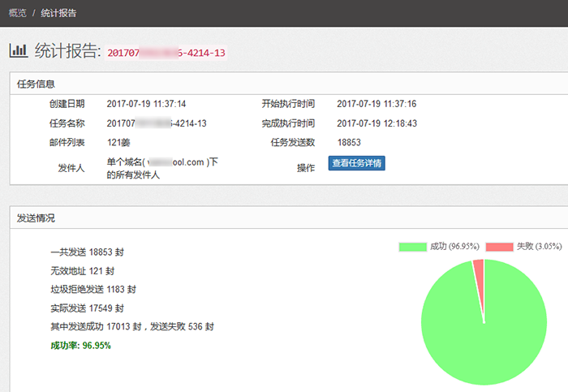Viewport: 568px width, 392px height.
Task: Click the red failure slice of pie chart
Action: click(479, 272)
